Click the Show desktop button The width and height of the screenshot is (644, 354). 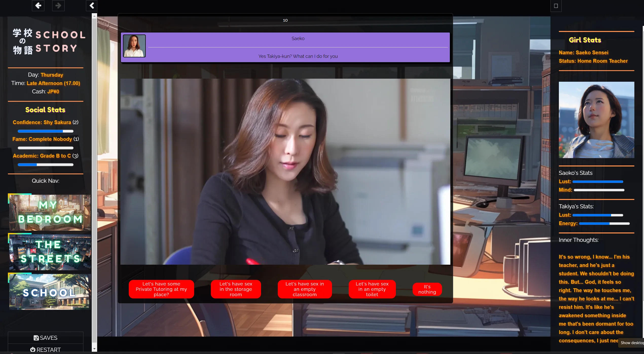click(632, 343)
